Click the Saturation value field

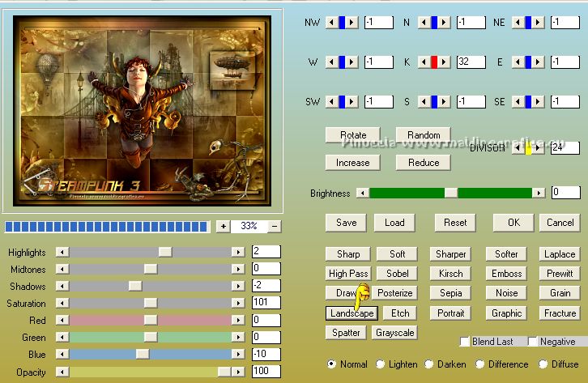(266, 303)
